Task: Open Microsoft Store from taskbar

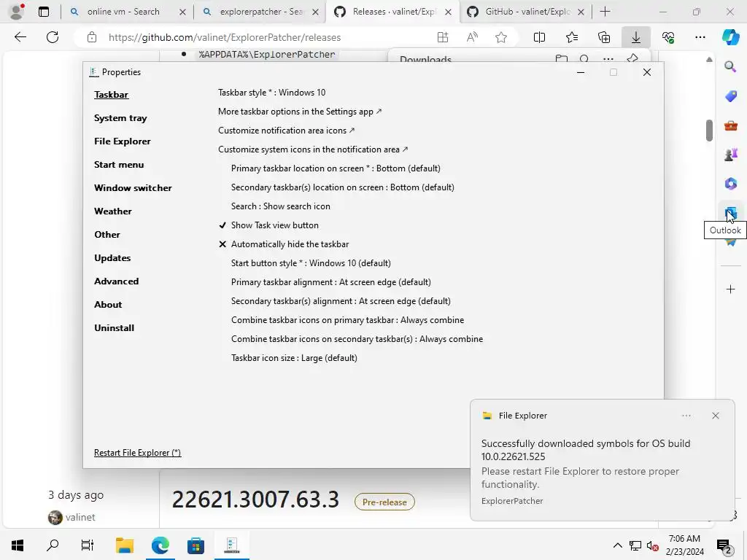Action: [196, 545]
